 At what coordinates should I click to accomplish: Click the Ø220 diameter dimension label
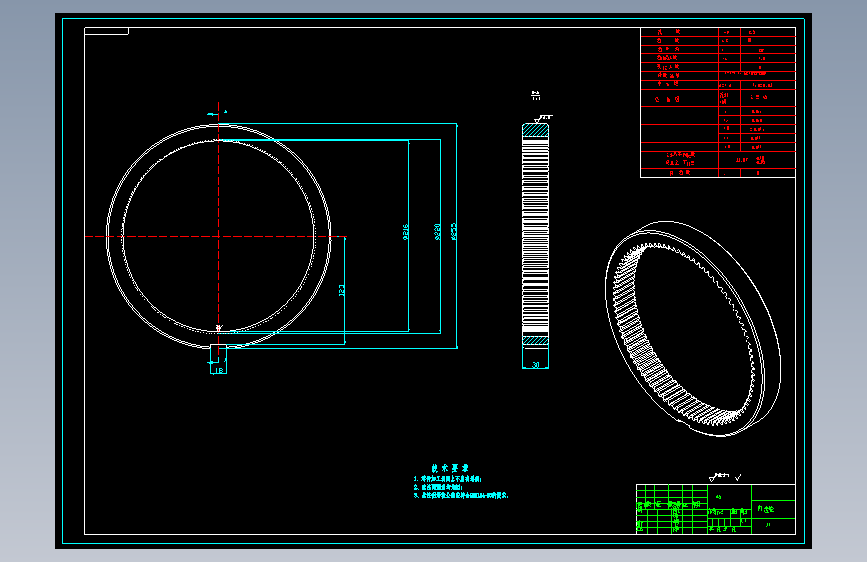437,232
